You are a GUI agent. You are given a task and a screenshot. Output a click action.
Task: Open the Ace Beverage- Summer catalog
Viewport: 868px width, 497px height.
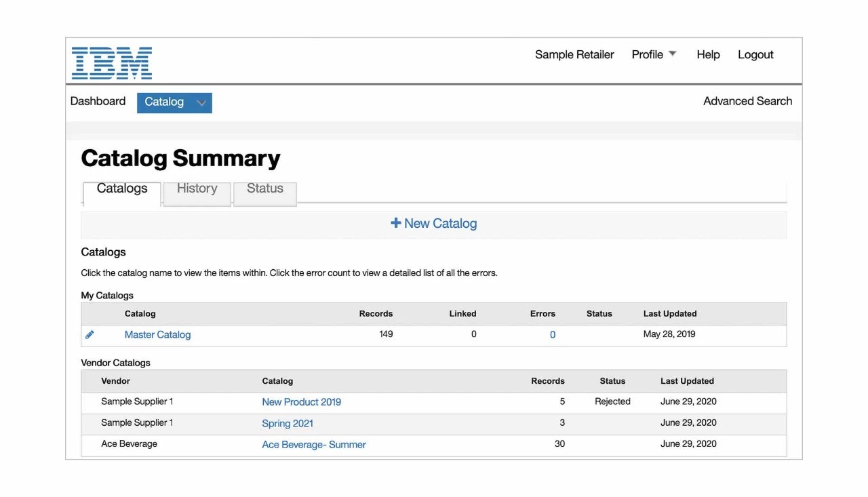313,444
